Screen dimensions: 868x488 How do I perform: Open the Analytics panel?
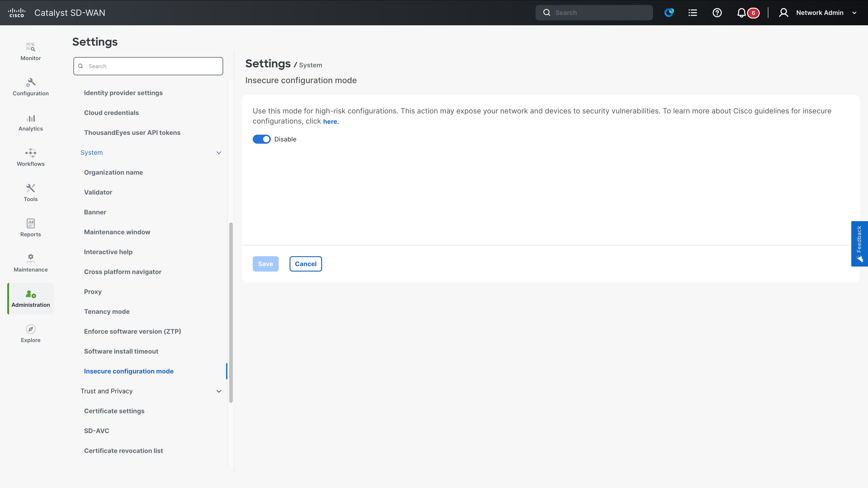(x=30, y=122)
